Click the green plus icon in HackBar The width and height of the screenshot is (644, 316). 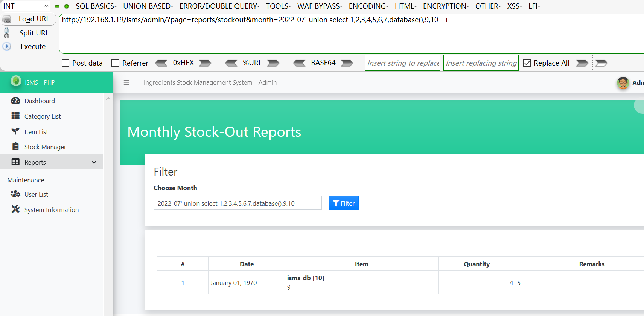67,6
